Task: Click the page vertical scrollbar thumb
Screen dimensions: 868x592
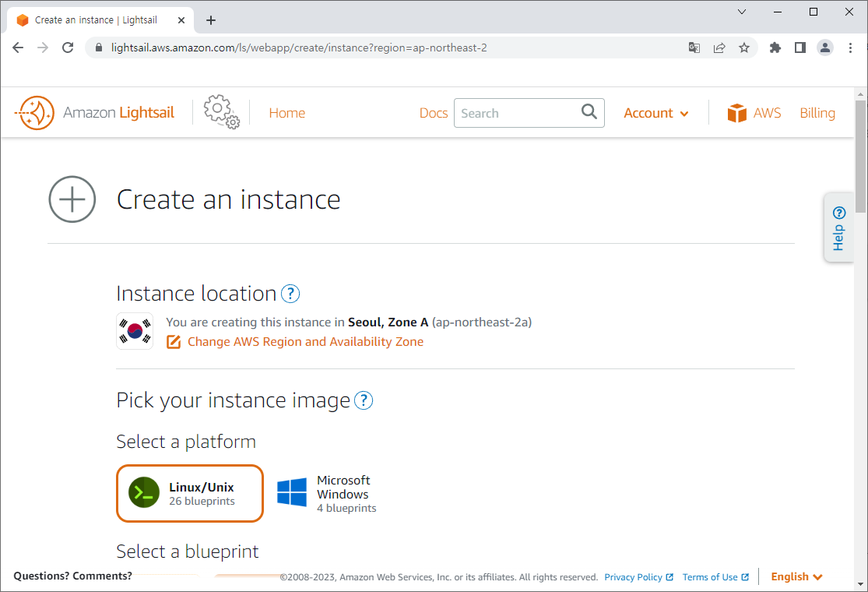Action: [860, 156]
